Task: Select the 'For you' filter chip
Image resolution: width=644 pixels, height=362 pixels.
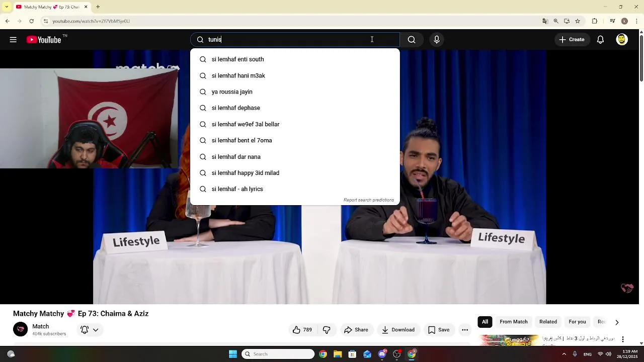Action: click(x=577, y=322)
